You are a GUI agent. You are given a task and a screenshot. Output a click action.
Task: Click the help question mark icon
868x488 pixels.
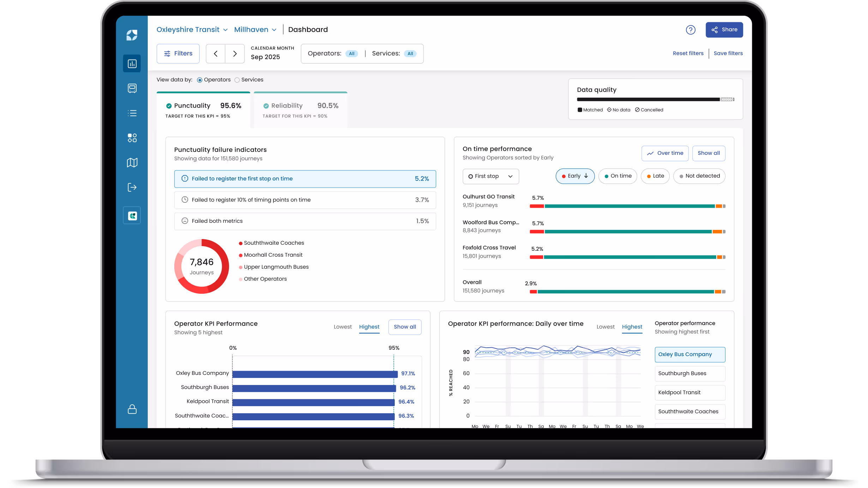(x=691, y=30)
